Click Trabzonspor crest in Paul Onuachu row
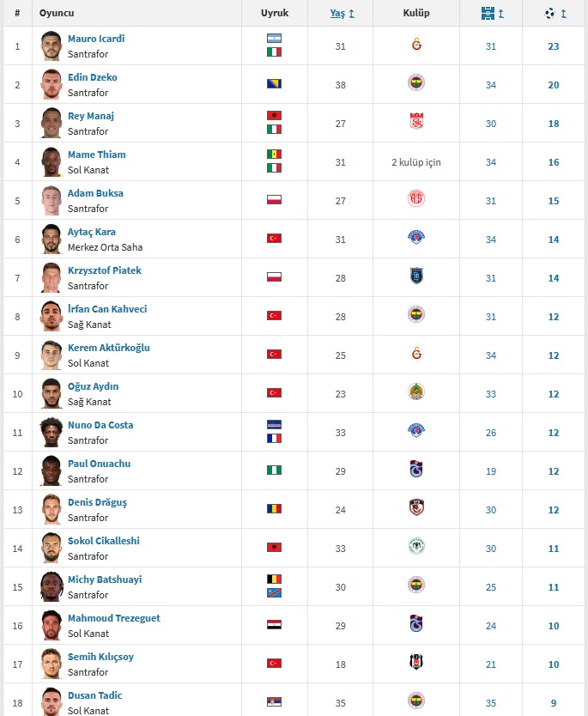The width and height of the screenshot is (588, 716). (x=416, y=469)
